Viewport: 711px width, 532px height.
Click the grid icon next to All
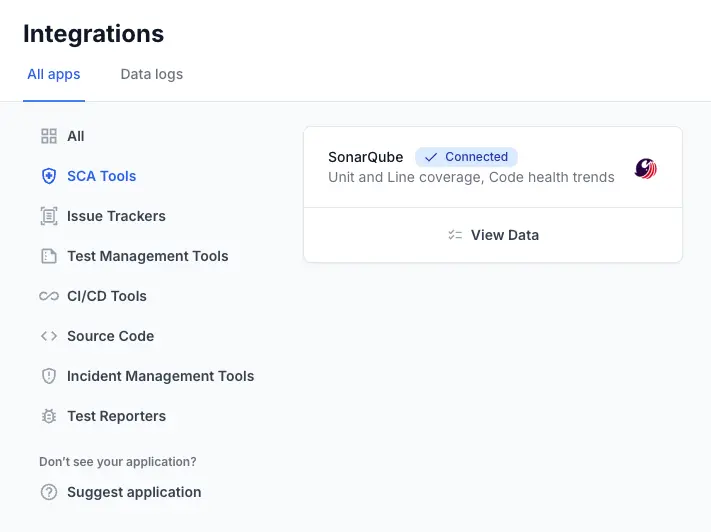(x=49, y=136)
